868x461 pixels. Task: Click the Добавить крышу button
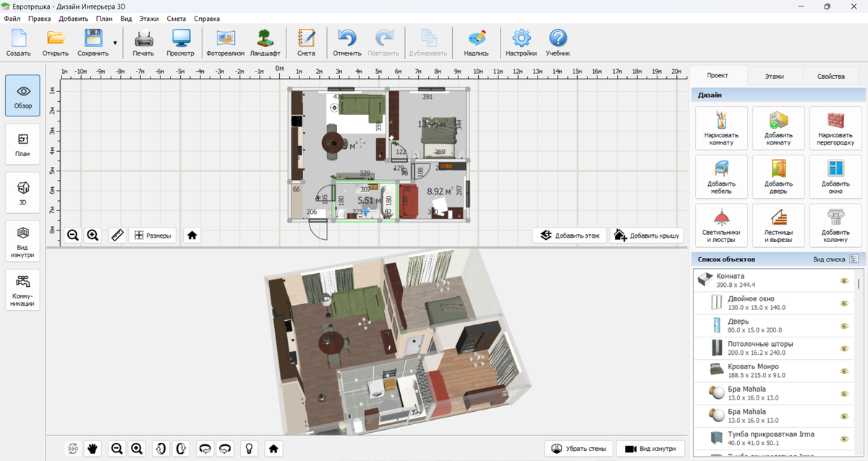pos(647,235)
